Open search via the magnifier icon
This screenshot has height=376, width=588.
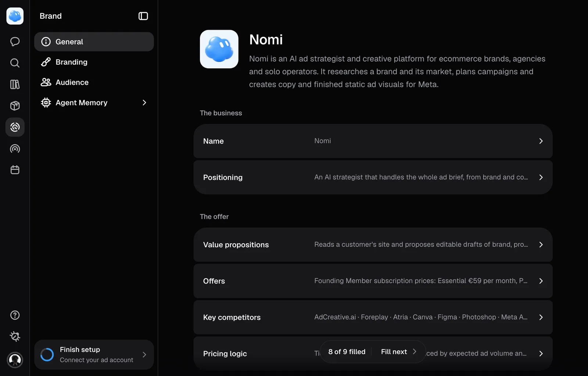pos(15,63)
